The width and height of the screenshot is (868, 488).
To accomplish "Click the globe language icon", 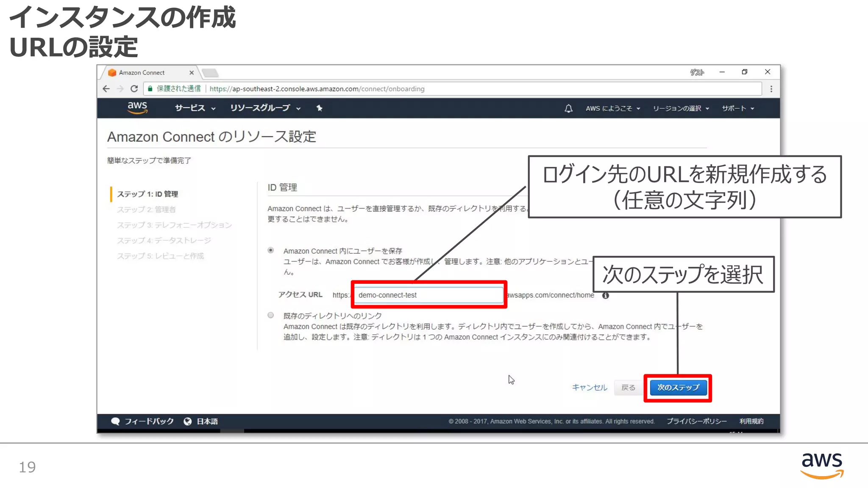I will [188, 421].
